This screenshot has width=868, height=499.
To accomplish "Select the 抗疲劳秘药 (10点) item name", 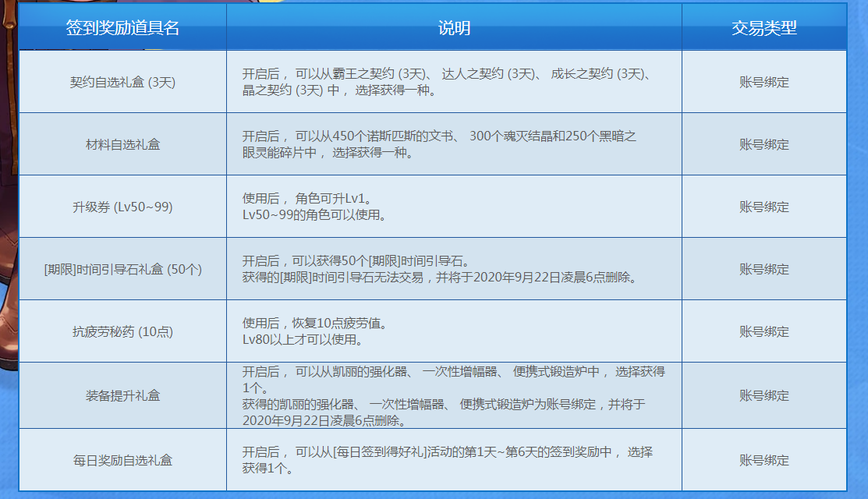I will (x=122, y=331).
